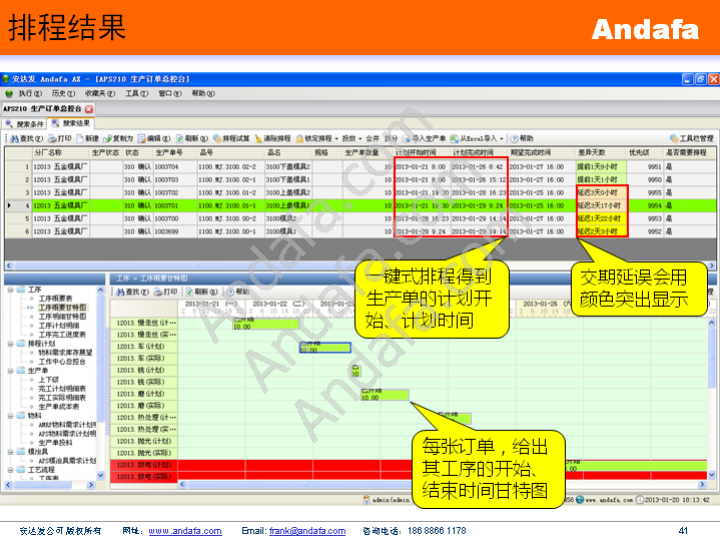Open the 执行 menu
The height and width of the screenshot is (540, 720).
tap(30, 94)
